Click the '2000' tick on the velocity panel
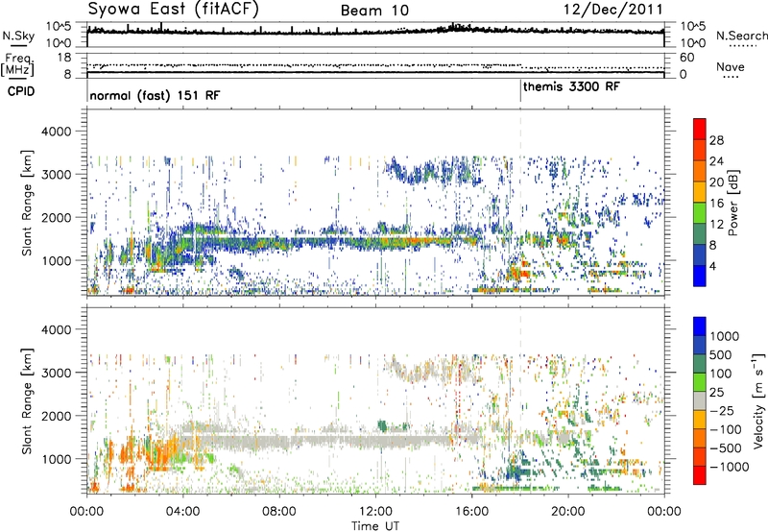This screenshot has height=532, width=768. (56, 416)
